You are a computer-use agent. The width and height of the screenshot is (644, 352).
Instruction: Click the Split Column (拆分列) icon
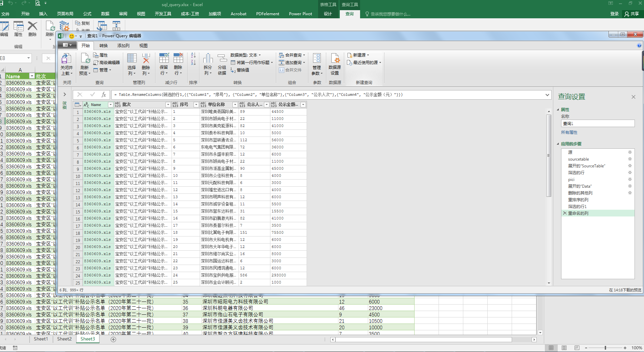point(208,59)
